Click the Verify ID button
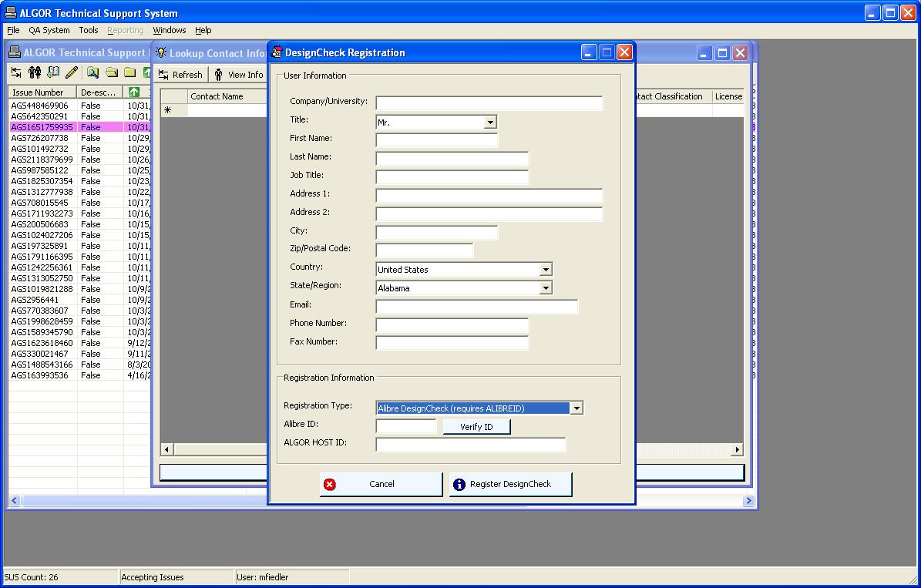Viewport: 921px width, 588px height. pyautogui.click(x=476, y=427)
